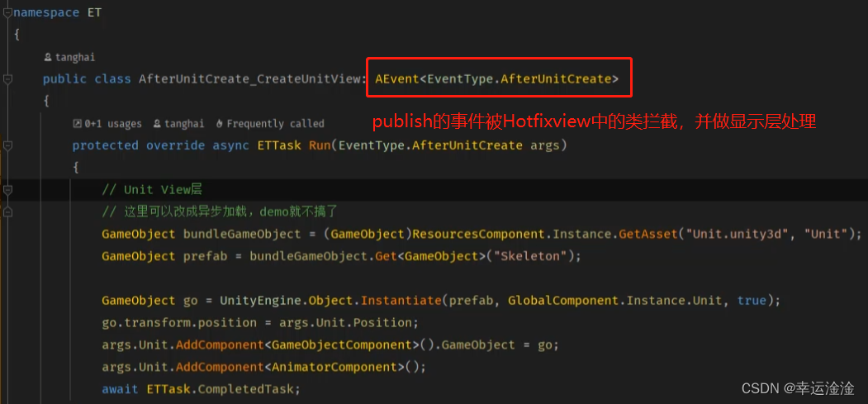Viewport: 868px width, 404px height.
Task: Click the Unit View层 comment
Action: (x=152, y=190)
